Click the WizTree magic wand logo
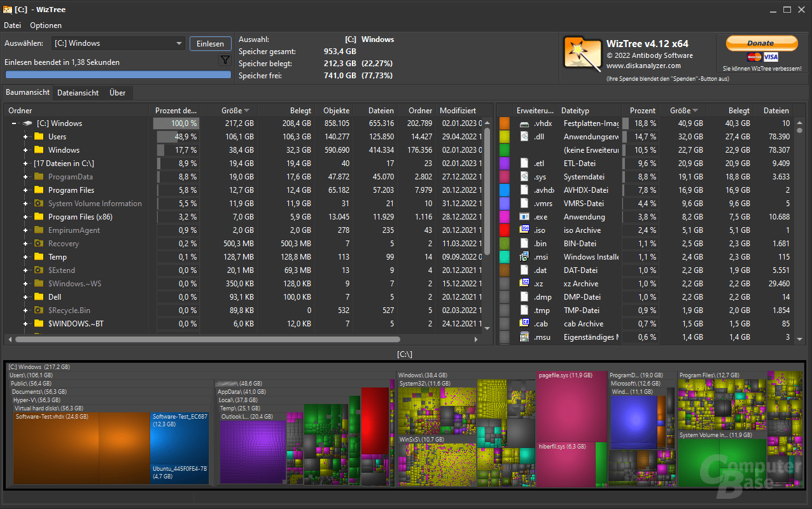This screenshot has width=812, height=509. click(x=582, y=55)
